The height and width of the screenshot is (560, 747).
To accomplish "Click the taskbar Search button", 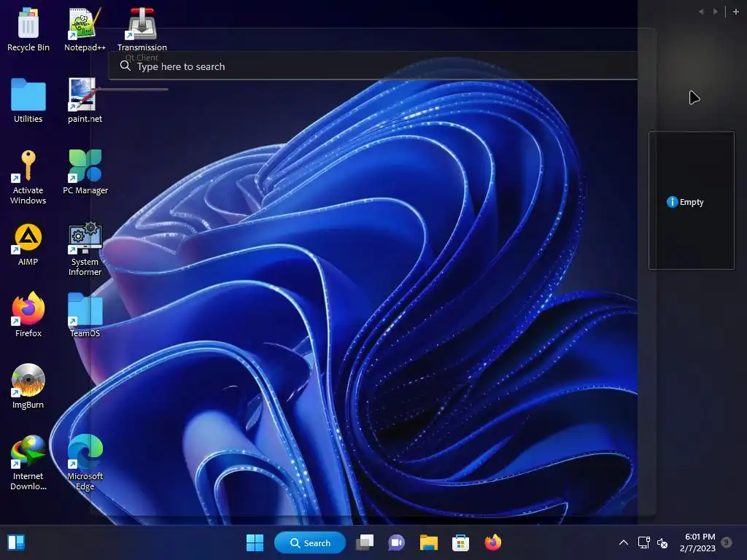I will click(310, 542).
